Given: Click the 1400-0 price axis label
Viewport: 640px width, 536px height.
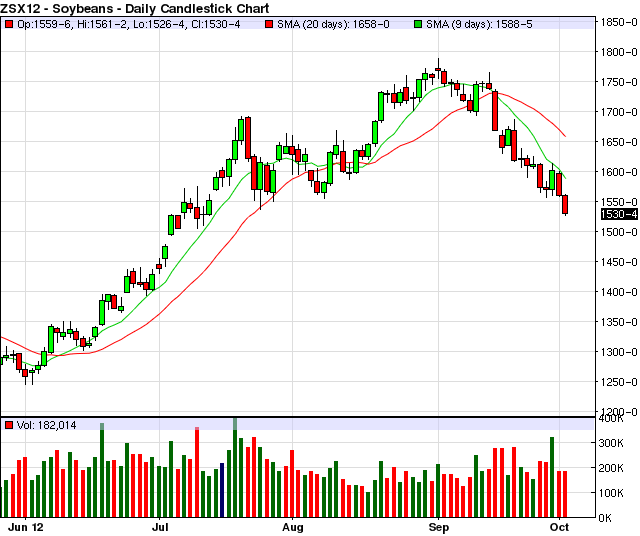Looking at the screenshot, I should coord(619,292).
